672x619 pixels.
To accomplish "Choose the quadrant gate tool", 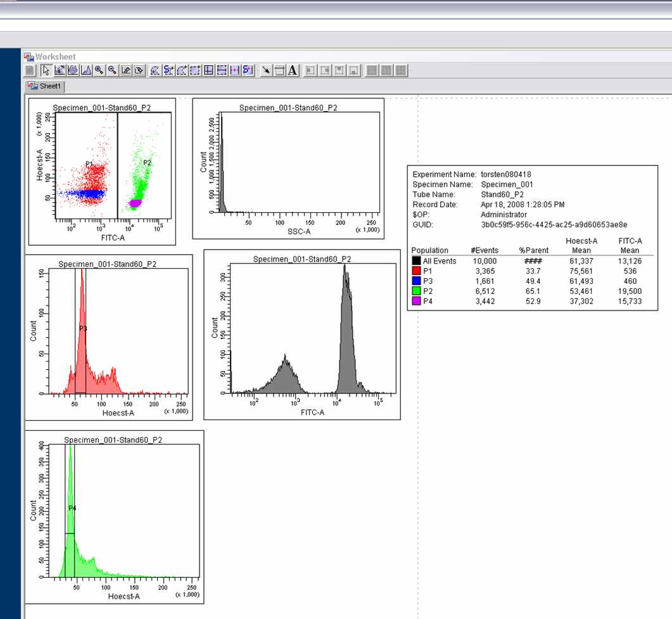I will (208, 70).
